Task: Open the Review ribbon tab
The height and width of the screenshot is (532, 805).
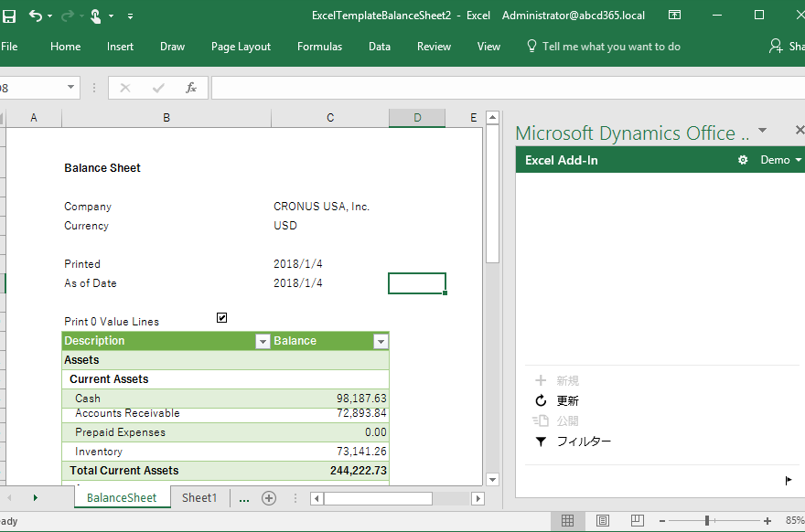Action: (434, 47)
